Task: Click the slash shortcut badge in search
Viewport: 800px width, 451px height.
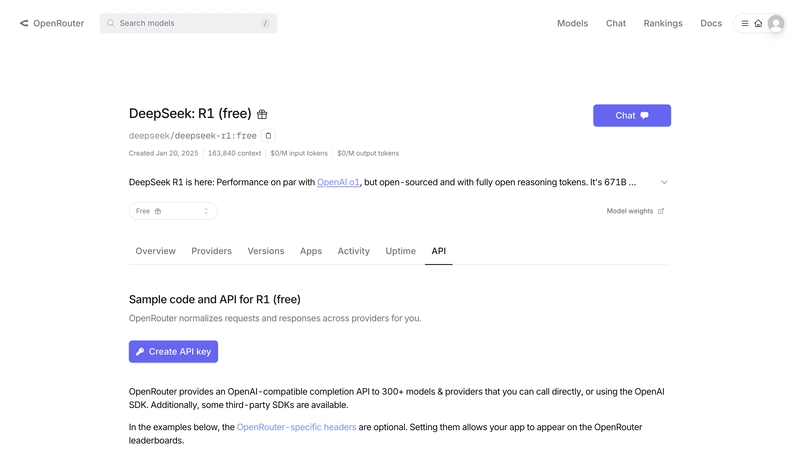Action: 265,23
